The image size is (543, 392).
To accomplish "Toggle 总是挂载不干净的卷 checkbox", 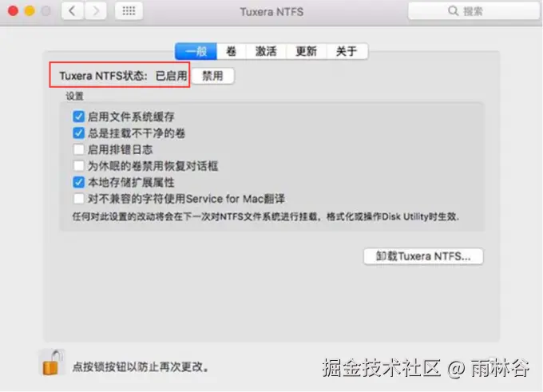I will pyautogui.click(x=78, y=133).
